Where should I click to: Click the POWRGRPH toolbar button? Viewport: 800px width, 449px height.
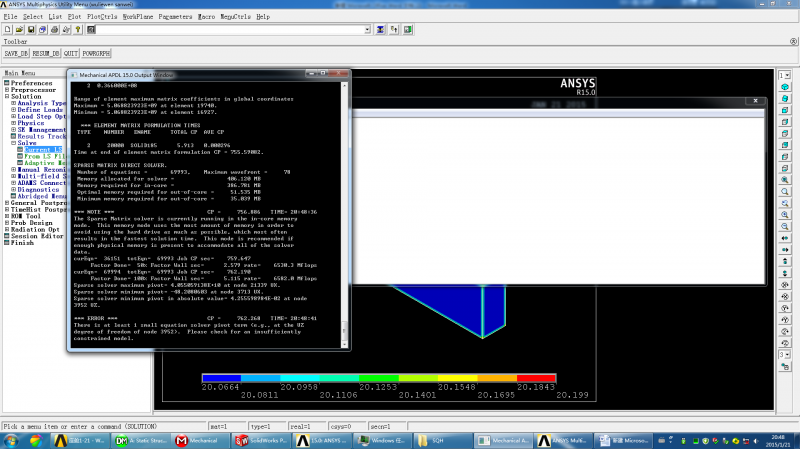tap(96, 54)
